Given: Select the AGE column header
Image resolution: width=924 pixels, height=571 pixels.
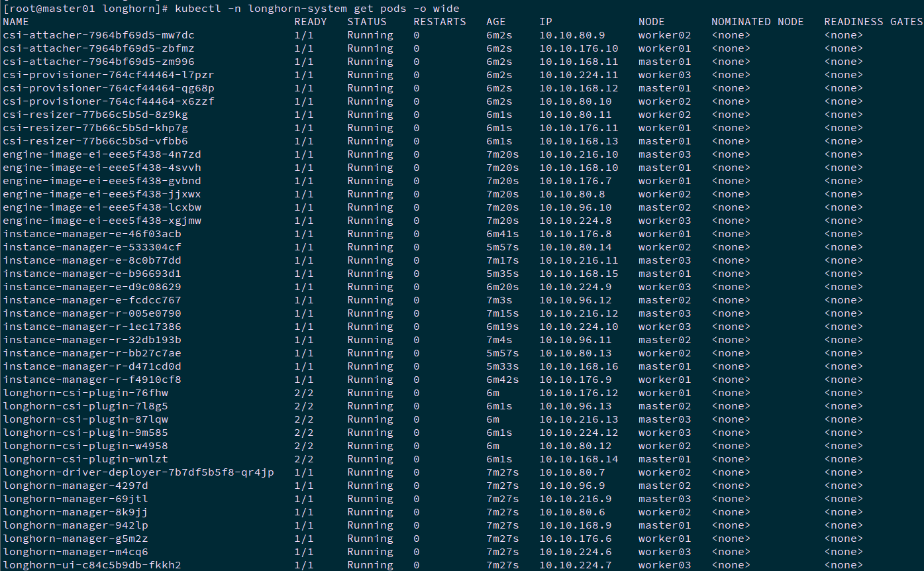Looking at the screenshot, I should 496,22.
